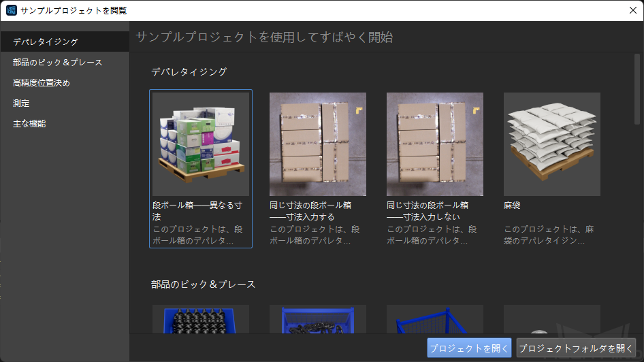Select the empty blue wire cage thumbnail

point(435,319)
